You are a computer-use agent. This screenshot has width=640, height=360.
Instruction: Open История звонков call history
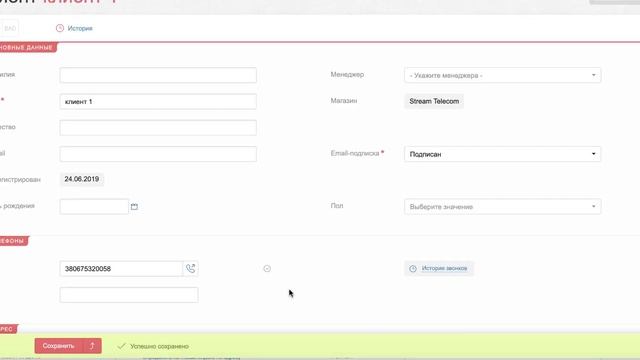click(x=439, y=269)
